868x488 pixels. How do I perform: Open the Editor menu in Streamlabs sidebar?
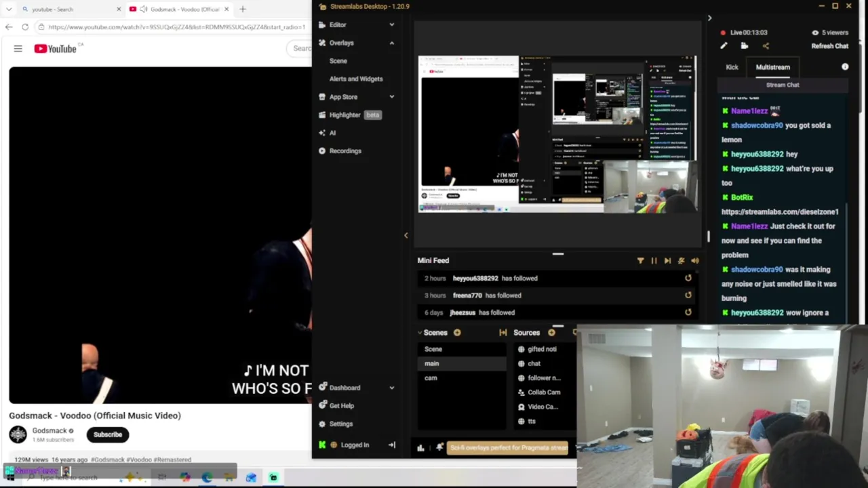click(x=338, y=24)
